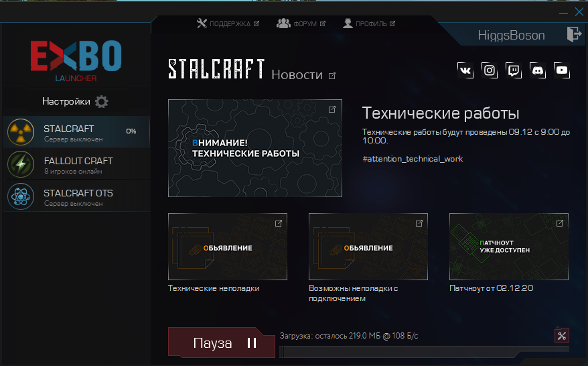
Task: Click the Настройки settings label
Action: [66, 101]
